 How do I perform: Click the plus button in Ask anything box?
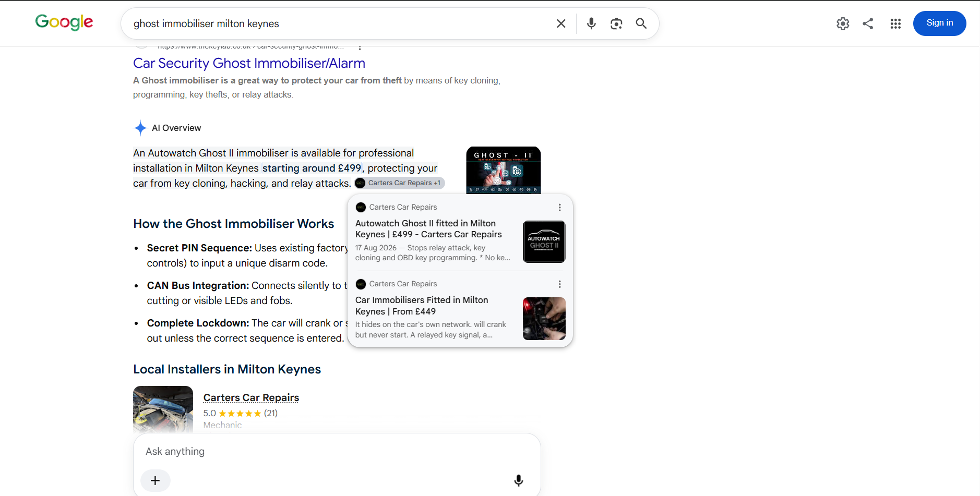pyautogui.click(x=155, y=480)
